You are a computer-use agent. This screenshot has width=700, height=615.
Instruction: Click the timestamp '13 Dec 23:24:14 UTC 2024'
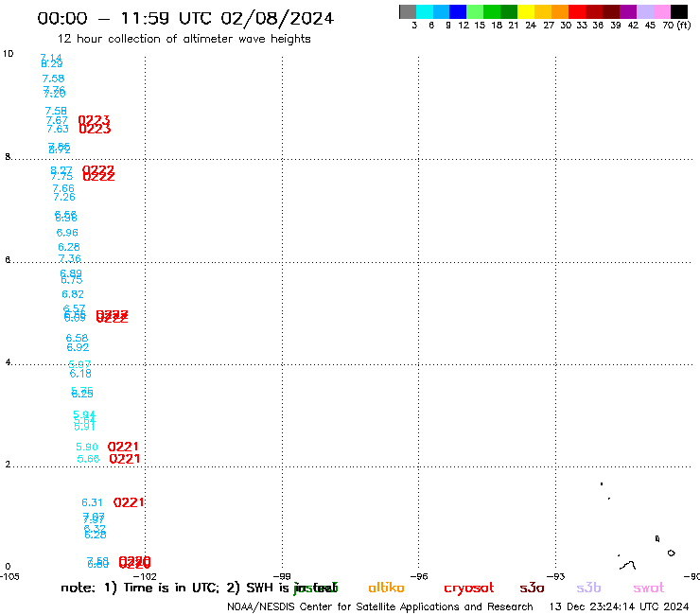(x=619, y=607)
